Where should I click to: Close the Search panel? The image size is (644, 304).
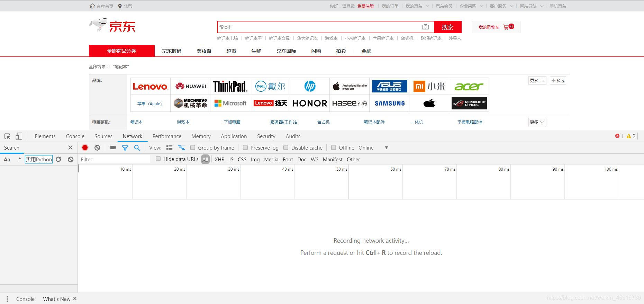click(71, 147)
